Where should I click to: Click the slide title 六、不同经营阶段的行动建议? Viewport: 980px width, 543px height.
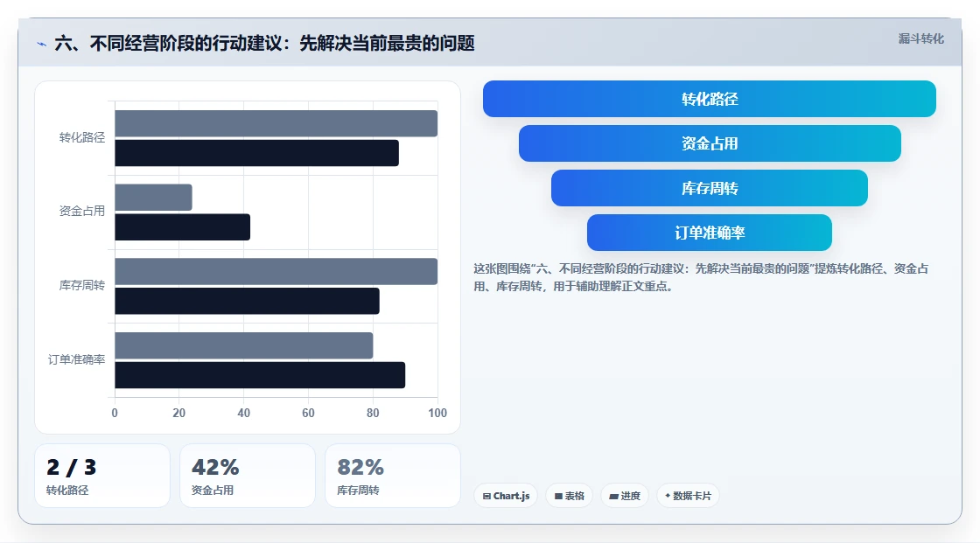coord(264,43)
